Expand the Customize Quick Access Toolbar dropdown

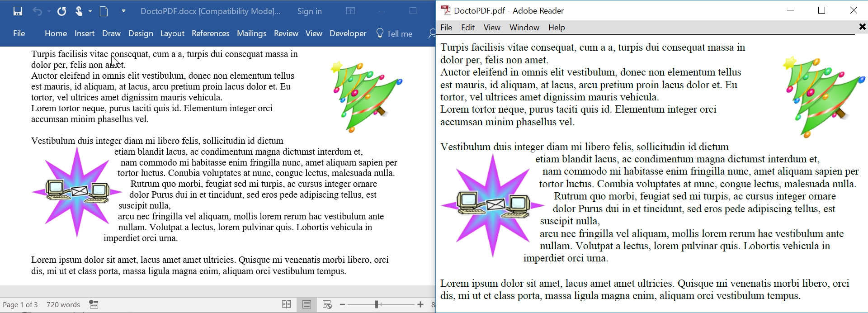coord(123,11)
